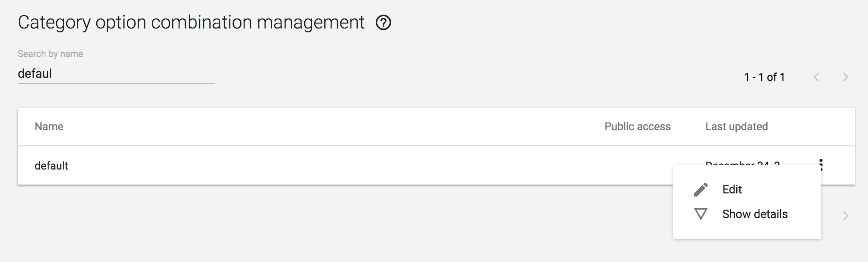Choose Edit from the context menu
Image resolution: width=868 pixels, height=262 pixels.
pyautogui.click(x=732, y=190)
